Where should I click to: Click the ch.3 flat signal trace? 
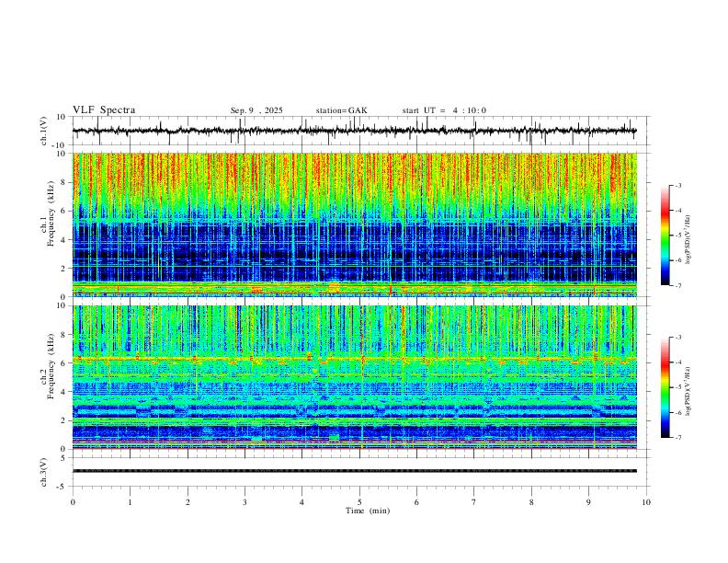click(354, 471)
